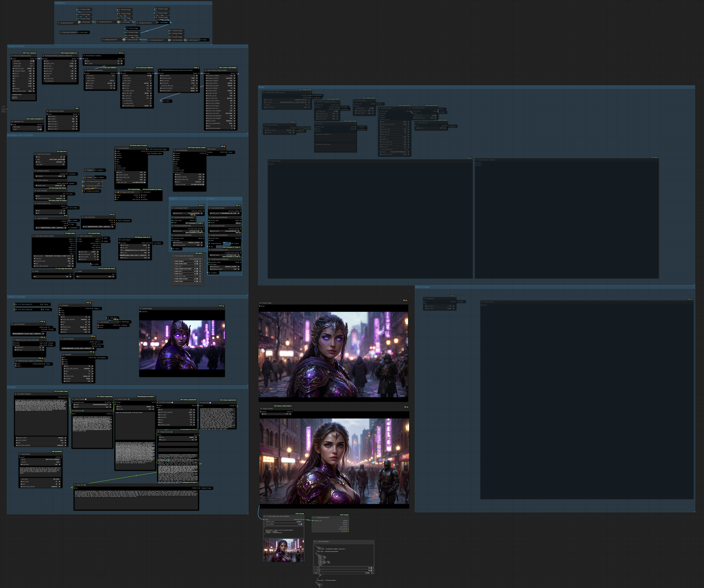The width and height of the screenshot is (704, 588).
Task: Click the collapse dot on Latent Diffusion Mega Modifier
Action: [x=205, y=70]
